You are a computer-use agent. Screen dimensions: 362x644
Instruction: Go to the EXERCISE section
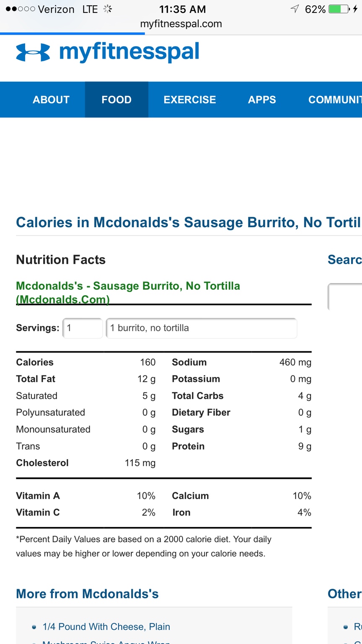[190, 100]
